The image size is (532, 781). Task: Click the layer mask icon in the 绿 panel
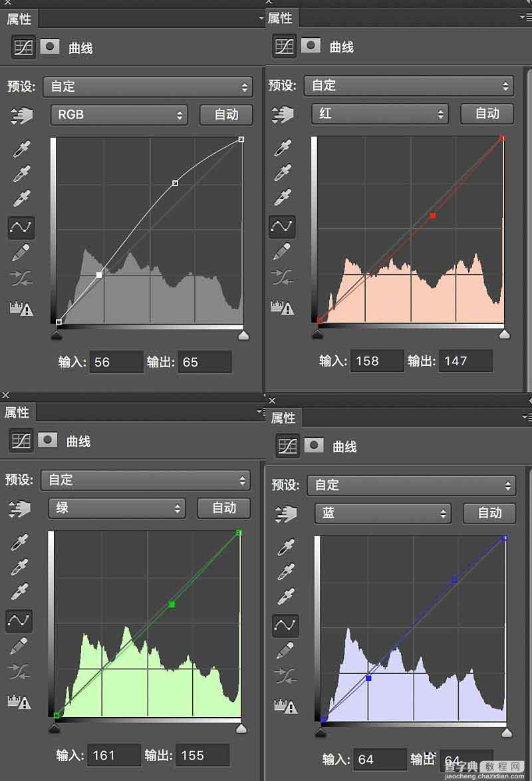[x=47, y=440]
